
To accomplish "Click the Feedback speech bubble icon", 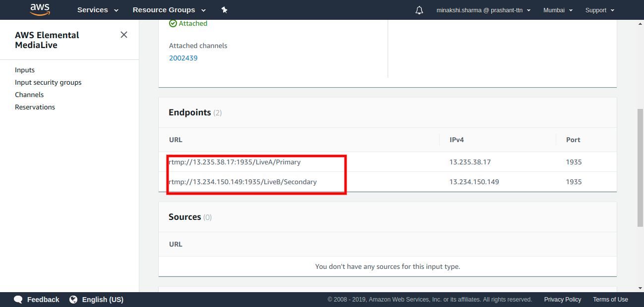I will point(18,300).
